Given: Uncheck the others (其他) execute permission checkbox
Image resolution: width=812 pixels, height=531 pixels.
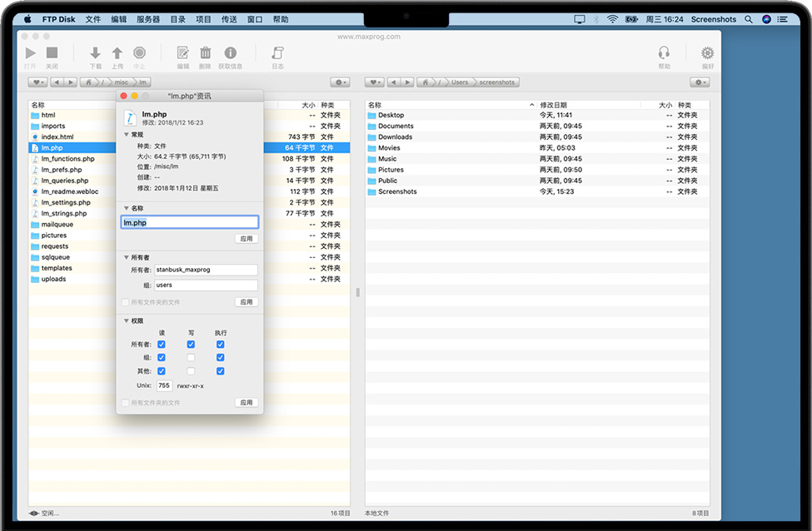Looking at the screenshot, I should (221, 371).
